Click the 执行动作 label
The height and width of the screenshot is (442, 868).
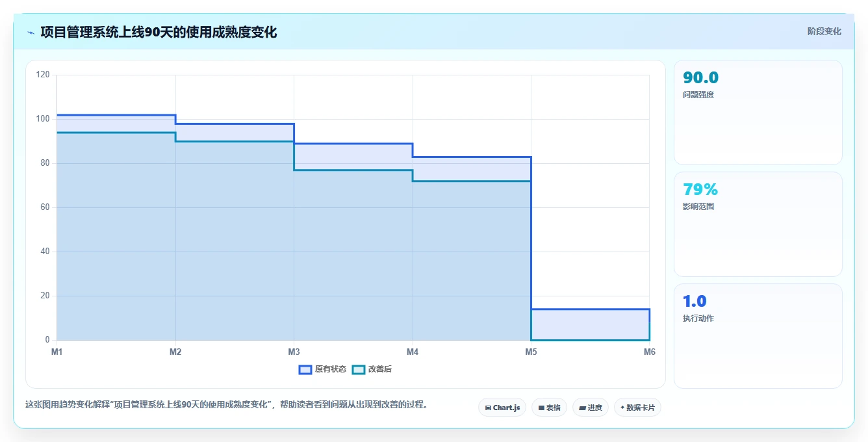698,318
